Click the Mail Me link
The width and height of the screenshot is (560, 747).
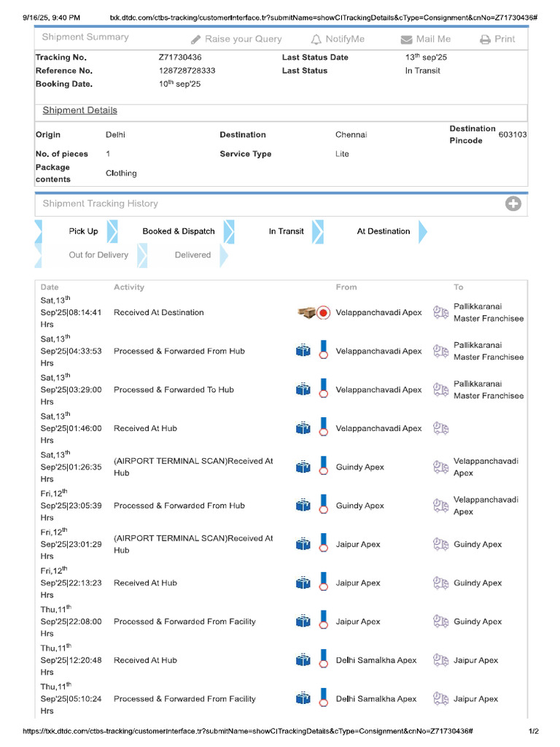433,39
